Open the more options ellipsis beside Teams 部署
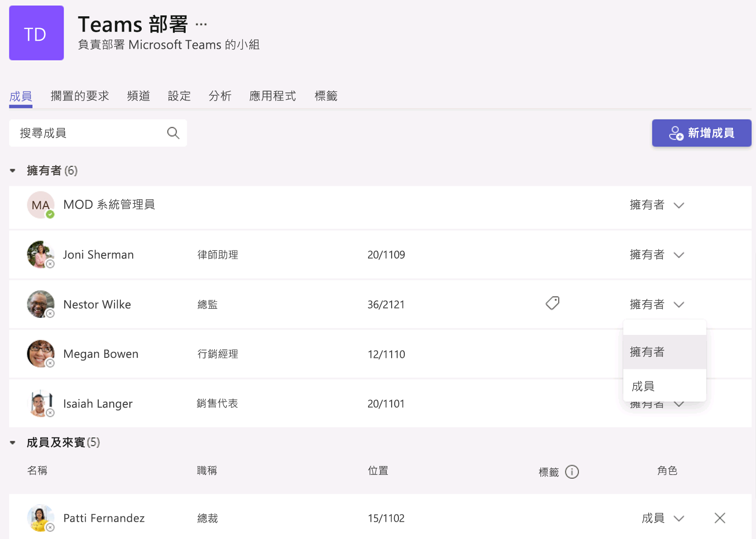756x539 pixels. pyautogui.click(x=201, y=24)
